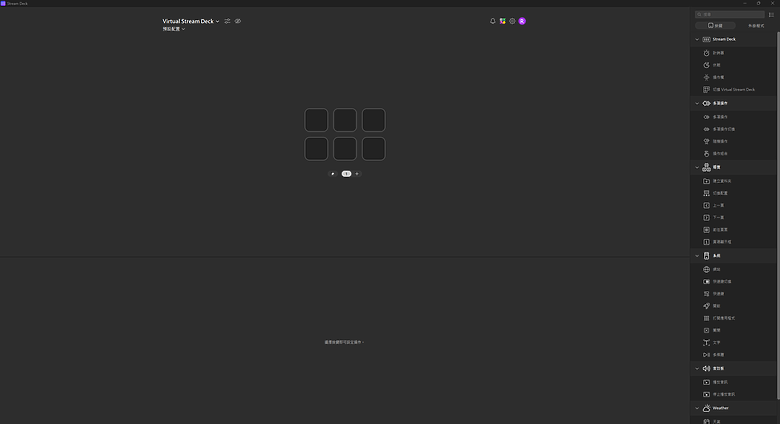The width and height of the screenshot is (780, 424).
Task: Select the Open Application action with grid icon
Action: [734, 318]
